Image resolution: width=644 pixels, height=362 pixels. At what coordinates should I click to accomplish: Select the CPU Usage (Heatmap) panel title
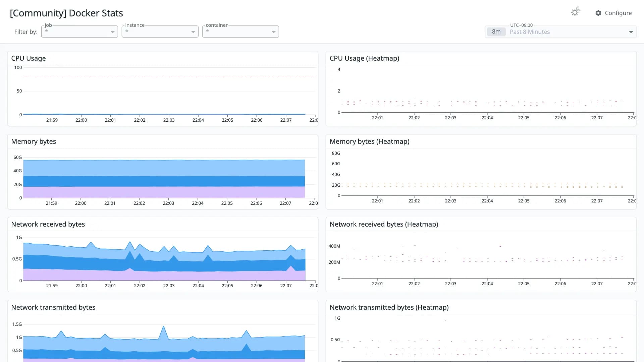[x=364, y=58]
